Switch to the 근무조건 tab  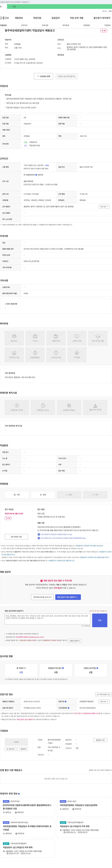(24, 25)
